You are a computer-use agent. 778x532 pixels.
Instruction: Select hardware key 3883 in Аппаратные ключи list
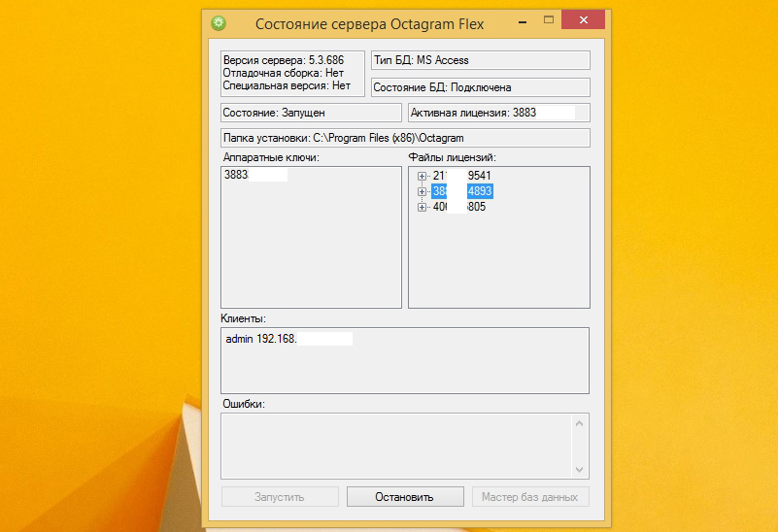pos(255,175)
